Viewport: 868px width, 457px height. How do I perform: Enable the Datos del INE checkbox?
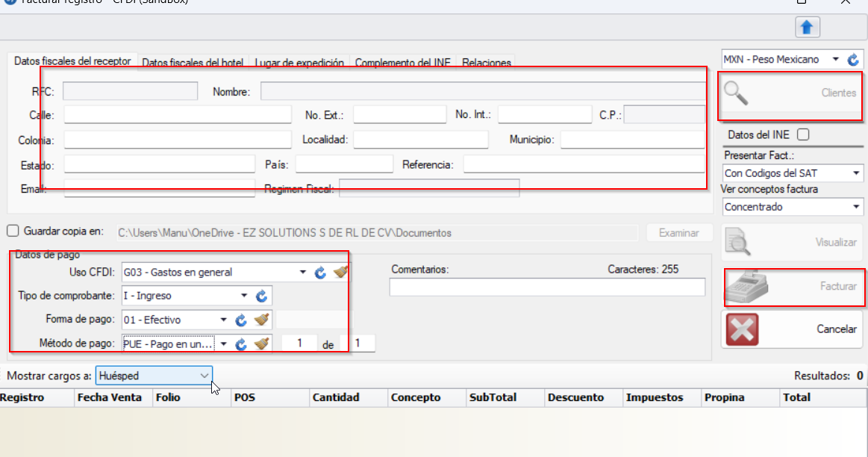[803, 135]
